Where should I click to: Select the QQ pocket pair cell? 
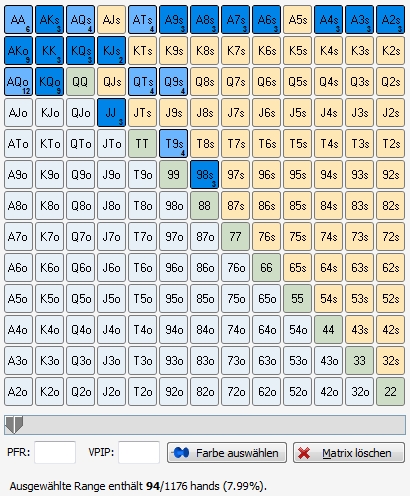pos(80,82)
